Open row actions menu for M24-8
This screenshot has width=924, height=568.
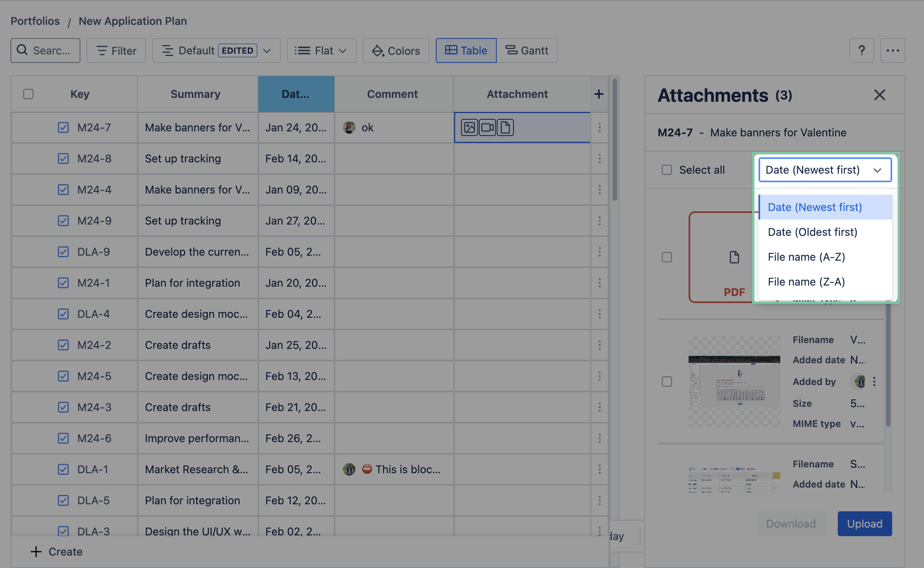(599, 159)
